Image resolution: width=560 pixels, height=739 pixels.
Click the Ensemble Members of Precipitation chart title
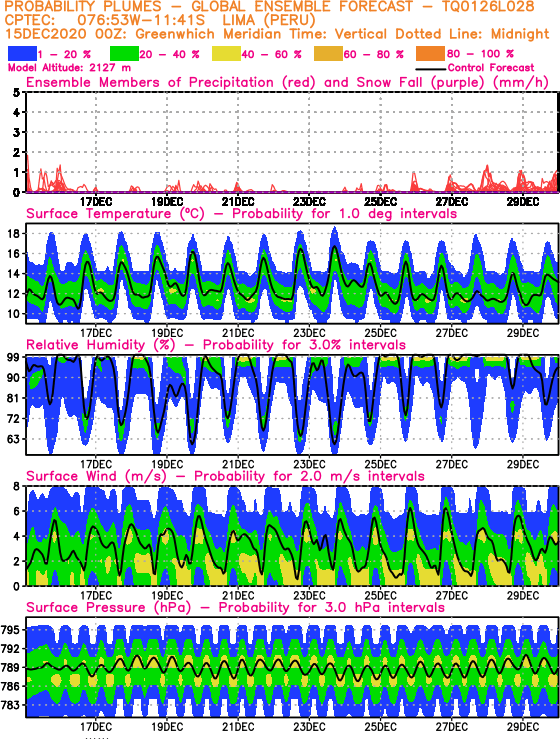(287, 83)
